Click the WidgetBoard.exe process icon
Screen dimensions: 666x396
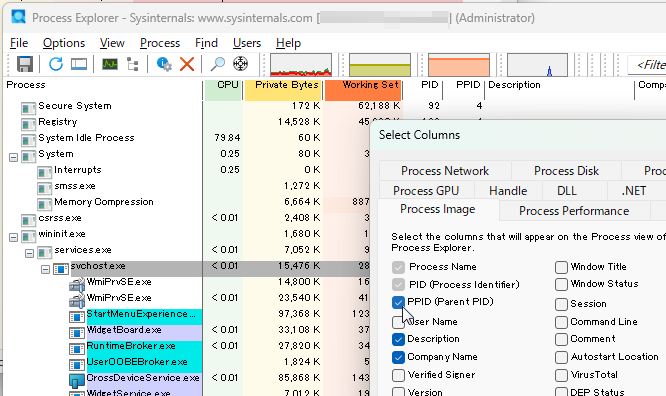tap(77, 333)
